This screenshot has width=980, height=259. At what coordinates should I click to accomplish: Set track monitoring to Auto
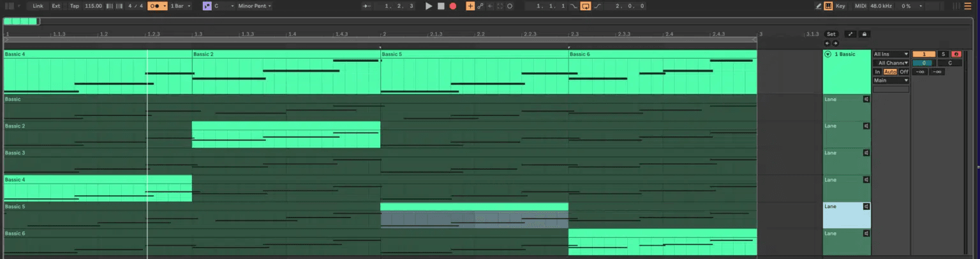(x=890, y=72)
